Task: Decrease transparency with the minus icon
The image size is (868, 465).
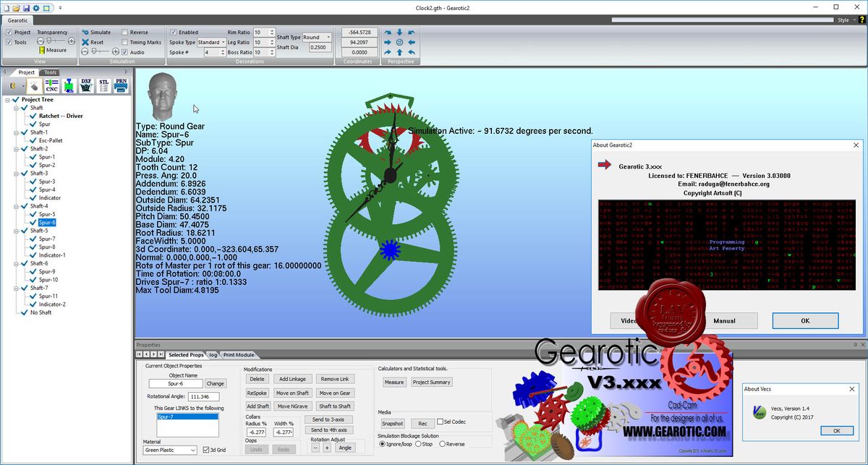Action: pyautogui.click(x=41, y=41)
